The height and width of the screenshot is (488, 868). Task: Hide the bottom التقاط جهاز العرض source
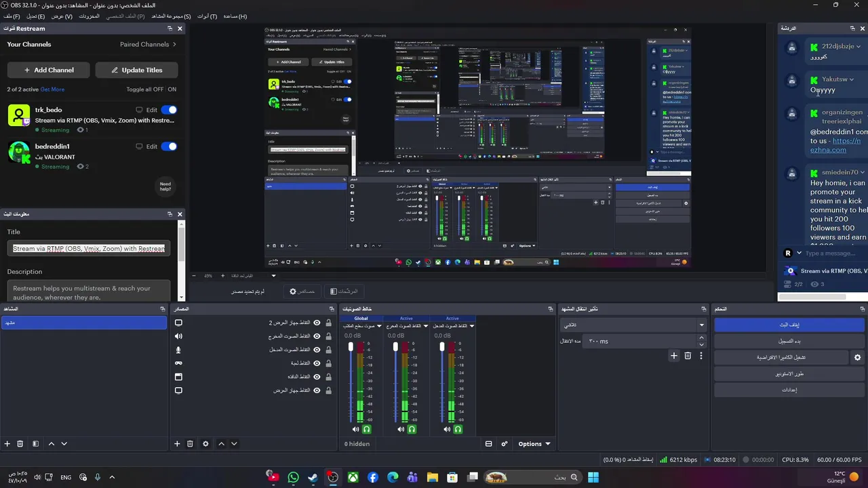(x=317, y=390)
